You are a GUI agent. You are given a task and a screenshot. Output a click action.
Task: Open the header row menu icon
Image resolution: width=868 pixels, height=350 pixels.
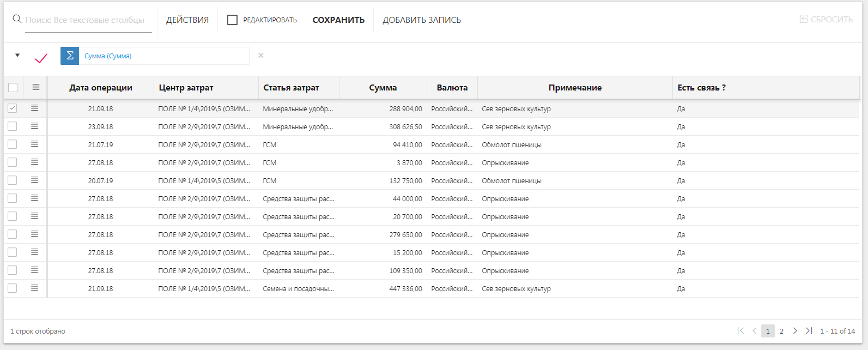[x=36, y=87]
